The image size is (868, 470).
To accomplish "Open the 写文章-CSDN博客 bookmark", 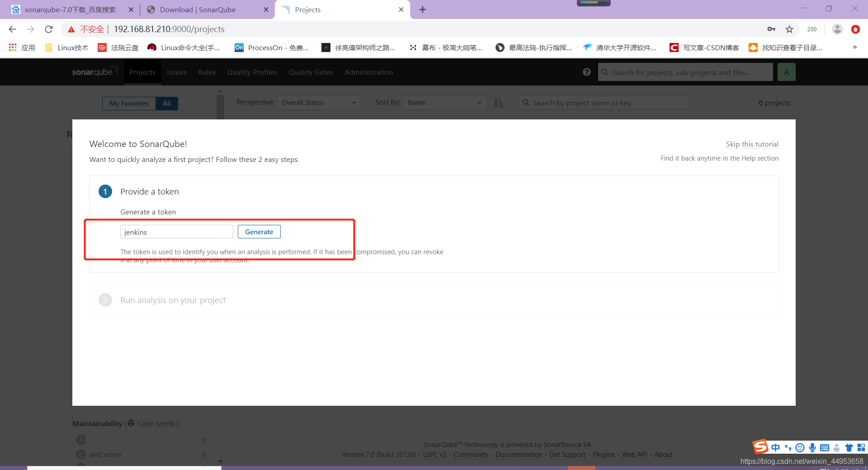I will pos(704,47).
